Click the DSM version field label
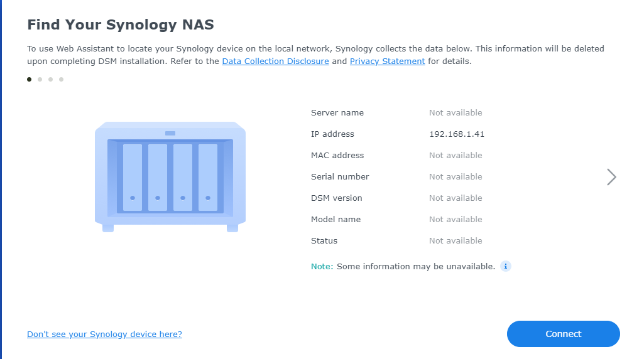Image resolution: width=644 pixels, height=359 pixels. click(337, 198)
